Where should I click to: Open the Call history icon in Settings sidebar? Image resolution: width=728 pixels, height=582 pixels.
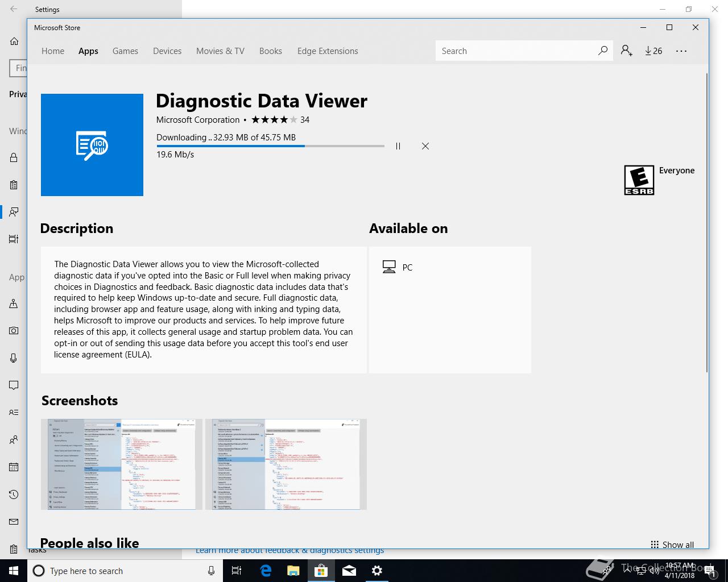pos(14,494)
